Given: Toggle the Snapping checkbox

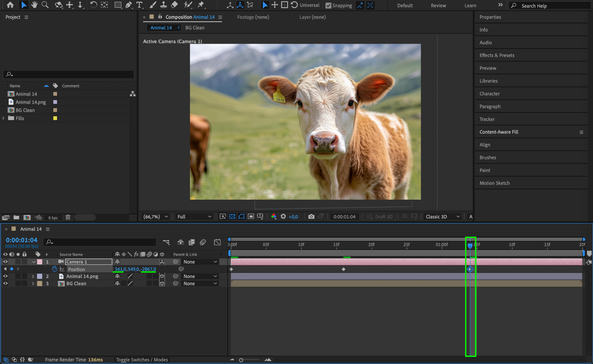Looking at the screenshot, I should pos(328,5).
